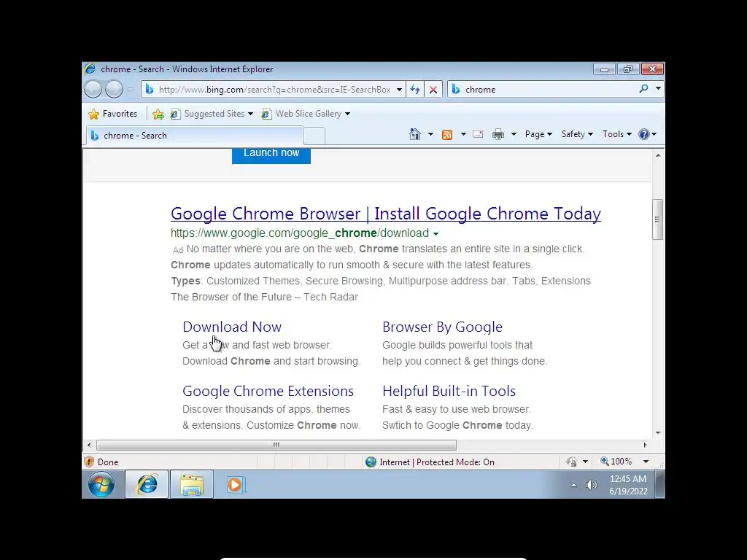747x560 pixels.
Task: Click the vertical scrollbar up arrow
Action: coord(658,155)
